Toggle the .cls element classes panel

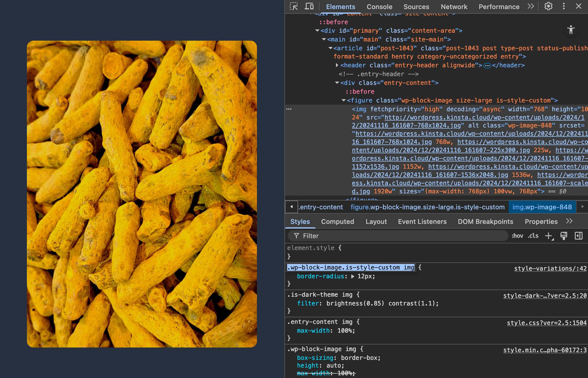coord(533,236)
